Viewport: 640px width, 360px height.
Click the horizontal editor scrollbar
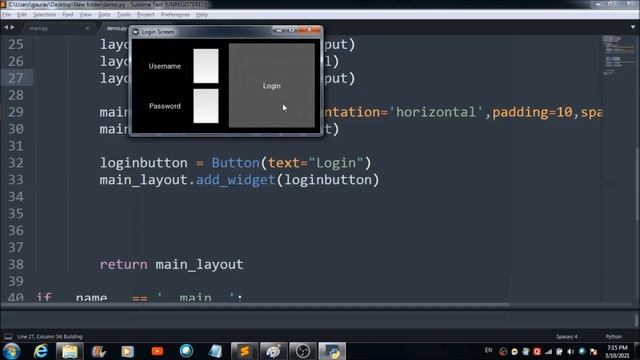click(x=255, y=304)
